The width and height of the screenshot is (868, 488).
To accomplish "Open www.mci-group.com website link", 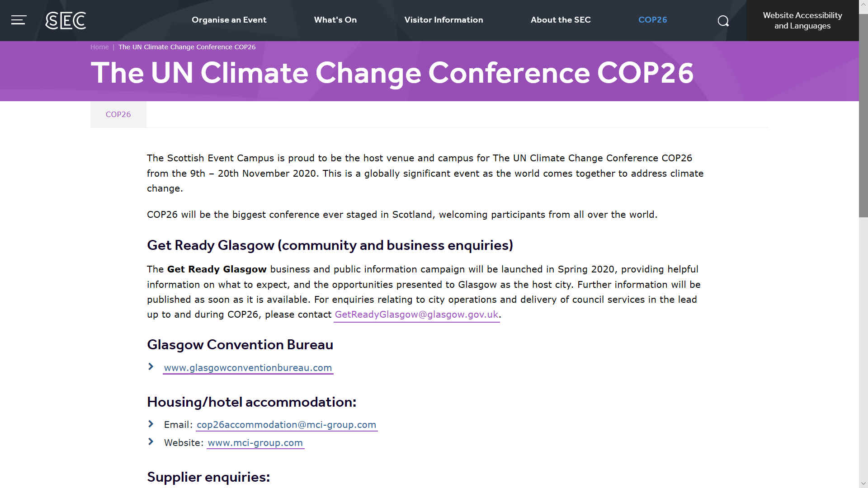I will point(255,443).
